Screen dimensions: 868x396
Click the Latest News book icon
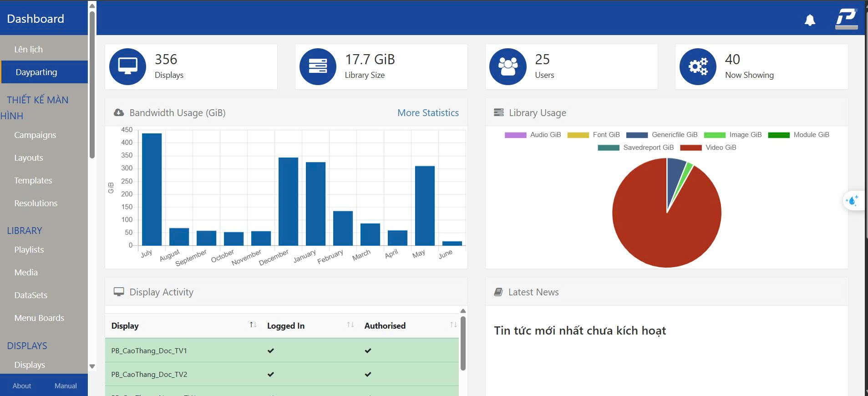[x=498, y=292]
